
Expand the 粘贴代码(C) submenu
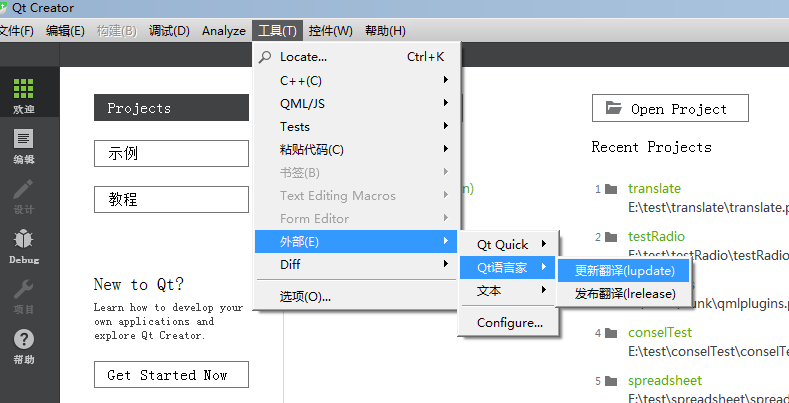click(357, 149)
